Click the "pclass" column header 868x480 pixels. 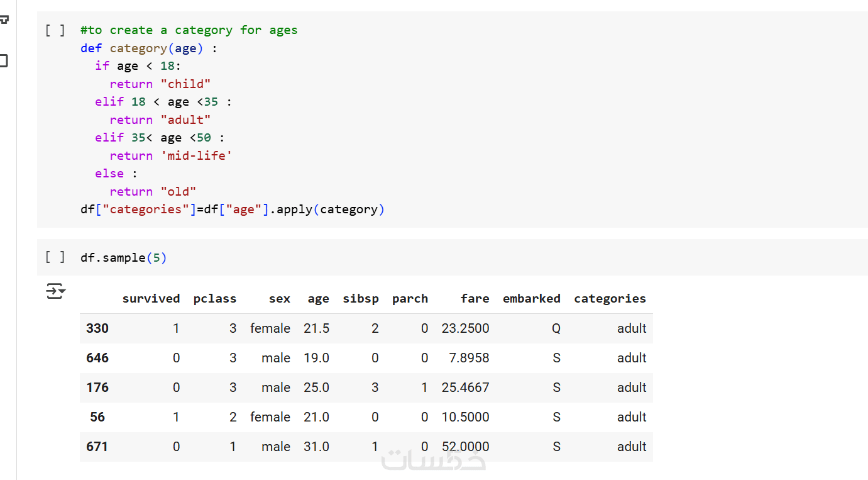[x=215, y=299]
